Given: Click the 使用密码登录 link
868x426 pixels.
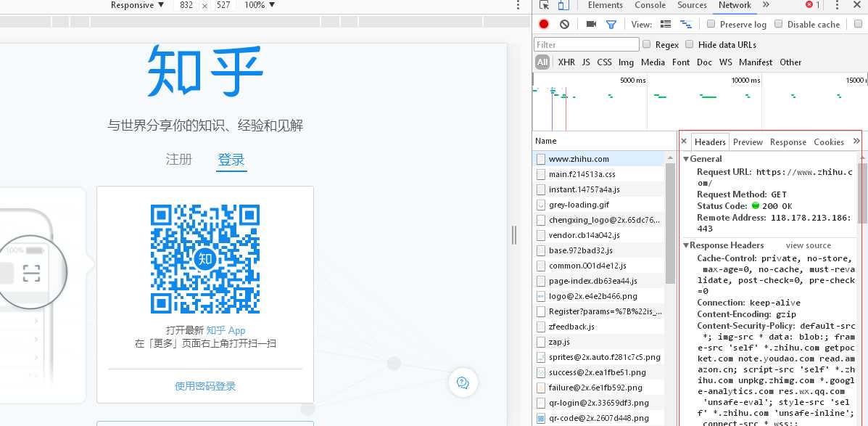Looking at the screenshot, I should click(205, 386).
